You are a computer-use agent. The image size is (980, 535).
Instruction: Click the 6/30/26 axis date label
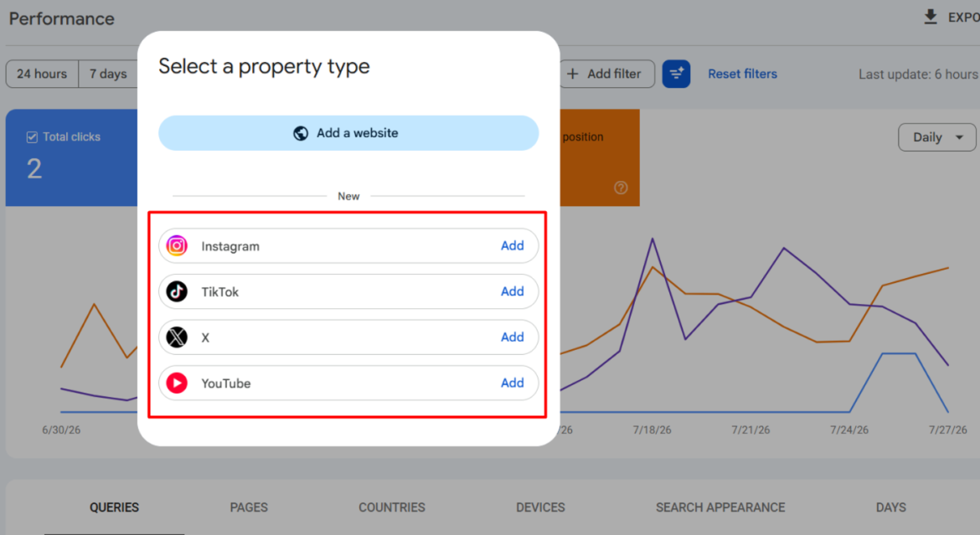[x=61, y=430]
